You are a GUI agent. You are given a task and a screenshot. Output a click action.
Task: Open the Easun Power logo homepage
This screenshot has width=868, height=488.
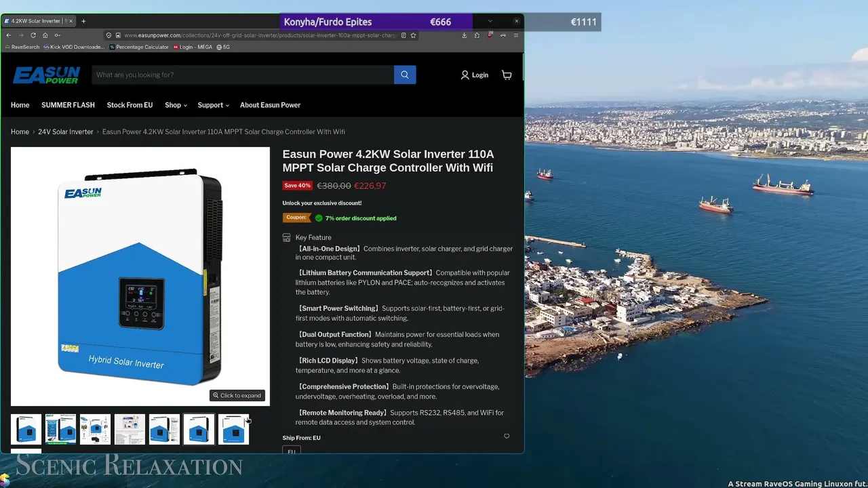coord(46,75)
